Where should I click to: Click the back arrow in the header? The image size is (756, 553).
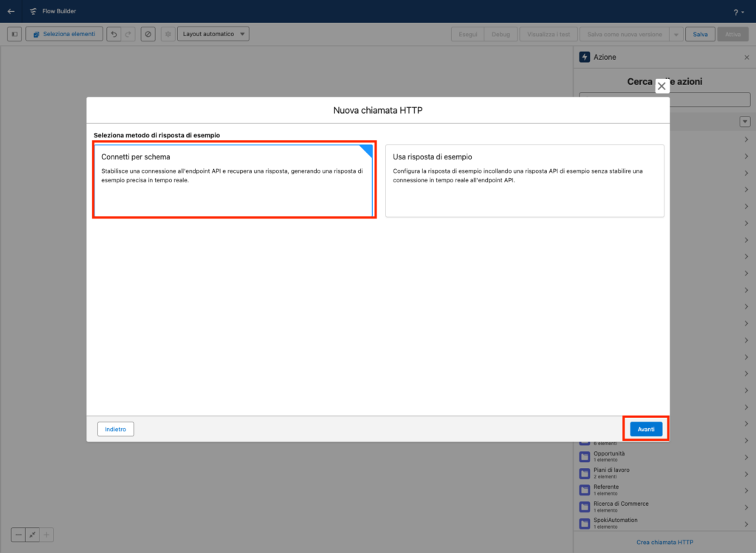[x=10, y=11]
